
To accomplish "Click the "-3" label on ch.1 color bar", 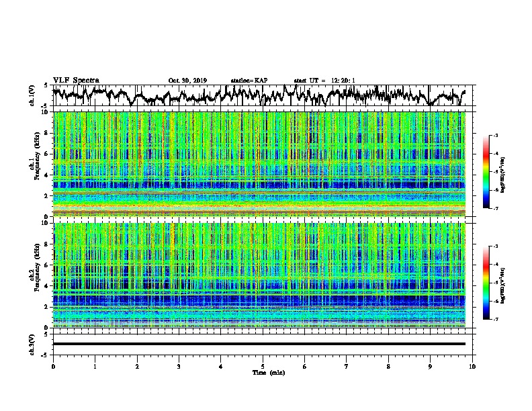I will coord(495,136).
